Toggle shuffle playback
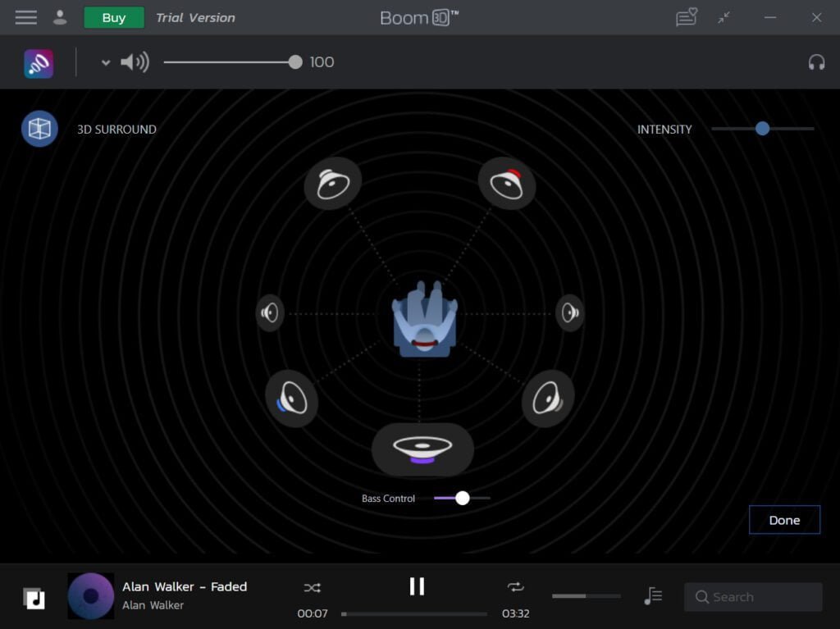 click(x=313, y=588)
